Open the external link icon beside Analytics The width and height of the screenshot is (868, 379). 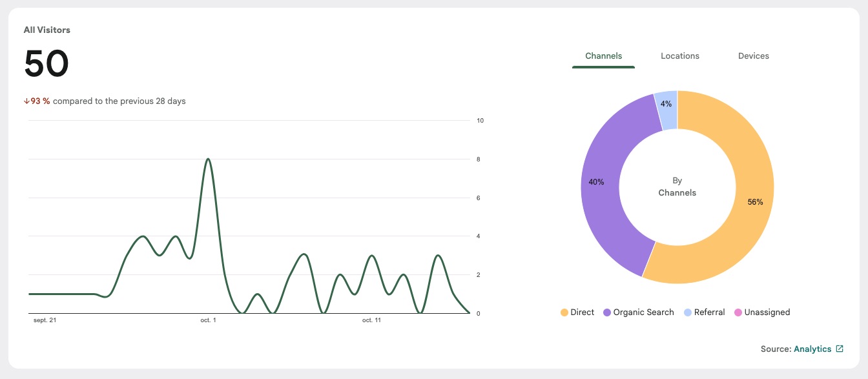coord(840,349)
